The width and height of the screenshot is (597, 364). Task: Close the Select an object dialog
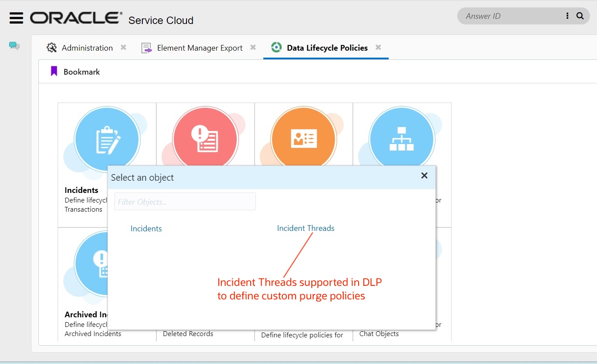pos(424,175)
